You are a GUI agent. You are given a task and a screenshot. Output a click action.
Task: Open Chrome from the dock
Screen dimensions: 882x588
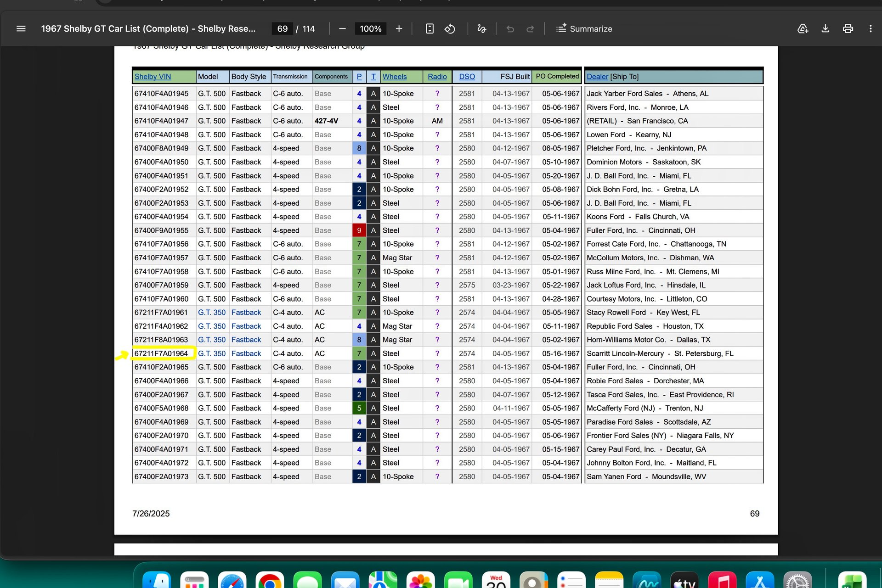tap(270, 580)
